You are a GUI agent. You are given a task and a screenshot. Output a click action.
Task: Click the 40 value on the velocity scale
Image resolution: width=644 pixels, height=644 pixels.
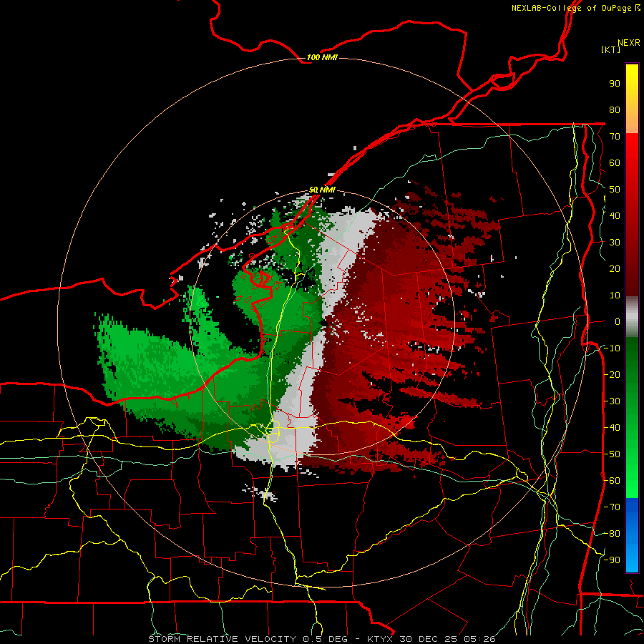(x=615, y=215)
